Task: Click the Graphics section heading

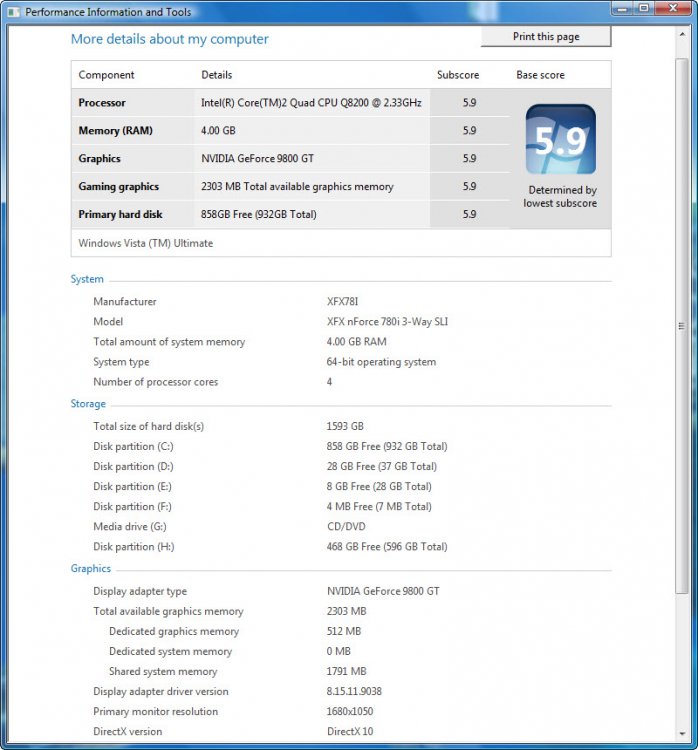Action: tap(91, 568)
